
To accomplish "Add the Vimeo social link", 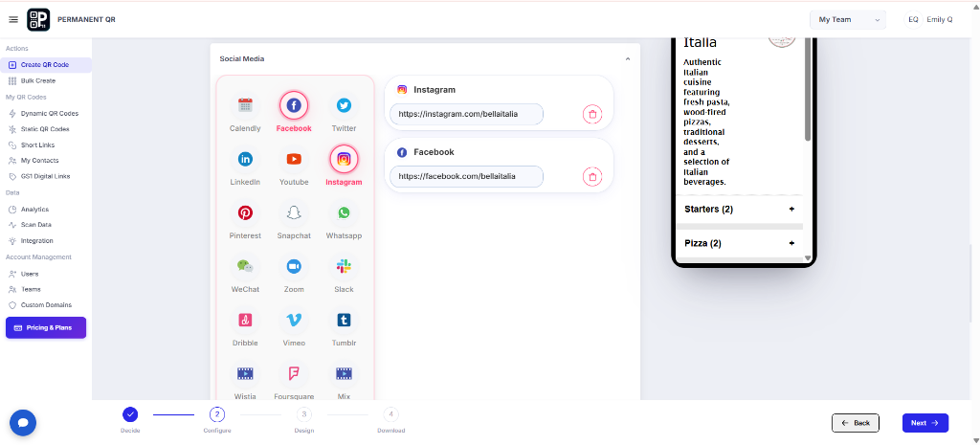I will click(x=294, y=321).
